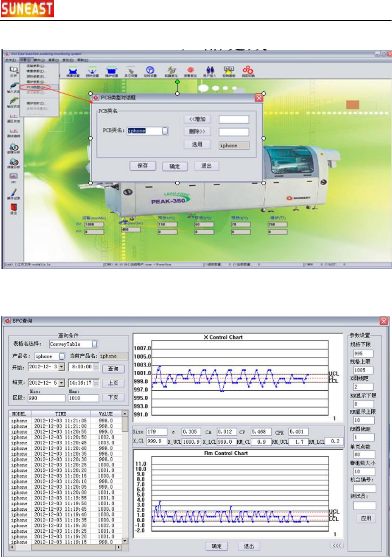
Task: Open the 设置 (Settings) menu
Action: (26, 60)
